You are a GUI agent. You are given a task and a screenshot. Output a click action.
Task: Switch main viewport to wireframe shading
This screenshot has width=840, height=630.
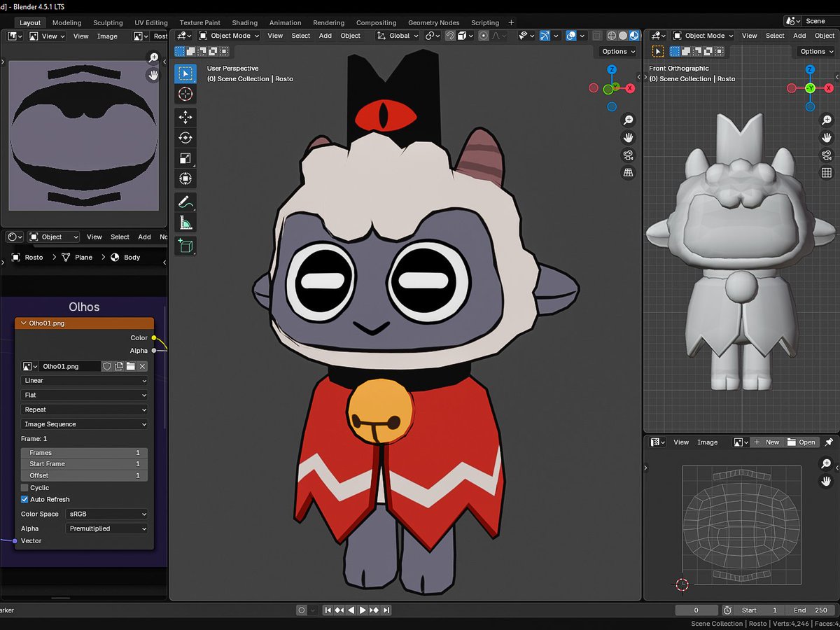[612, 36]
